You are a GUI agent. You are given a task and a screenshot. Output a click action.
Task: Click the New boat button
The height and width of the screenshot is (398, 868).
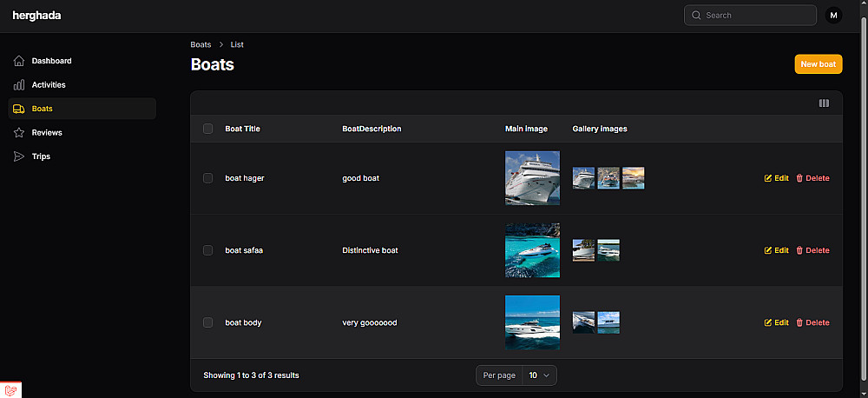818,64
